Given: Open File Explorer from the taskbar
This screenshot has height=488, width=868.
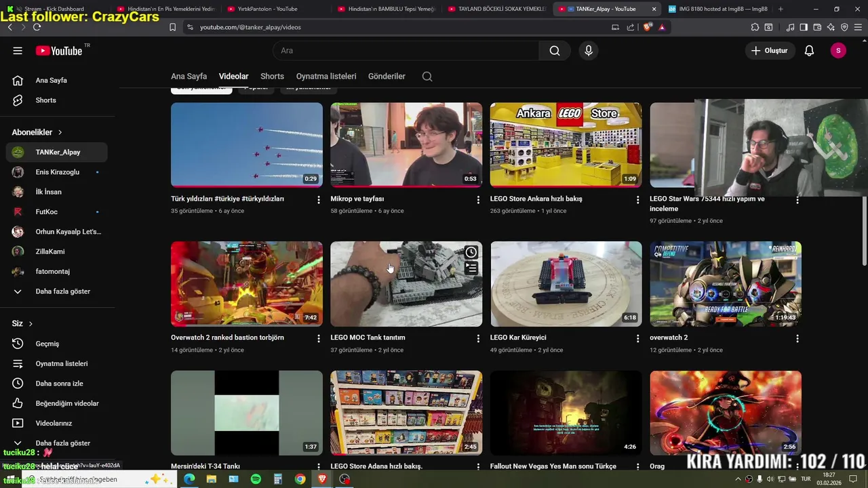Looking at the screenshot, I should pyautogui.click(x=212, y=479).
